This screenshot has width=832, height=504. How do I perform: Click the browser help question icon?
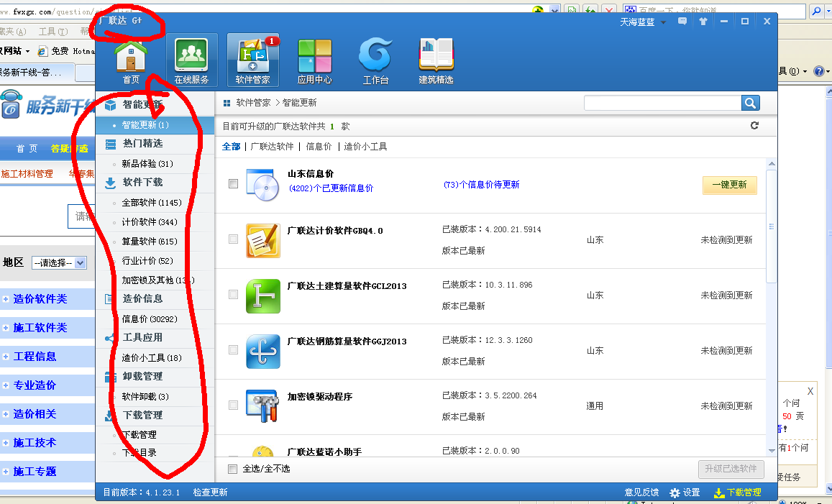point(819,71)
